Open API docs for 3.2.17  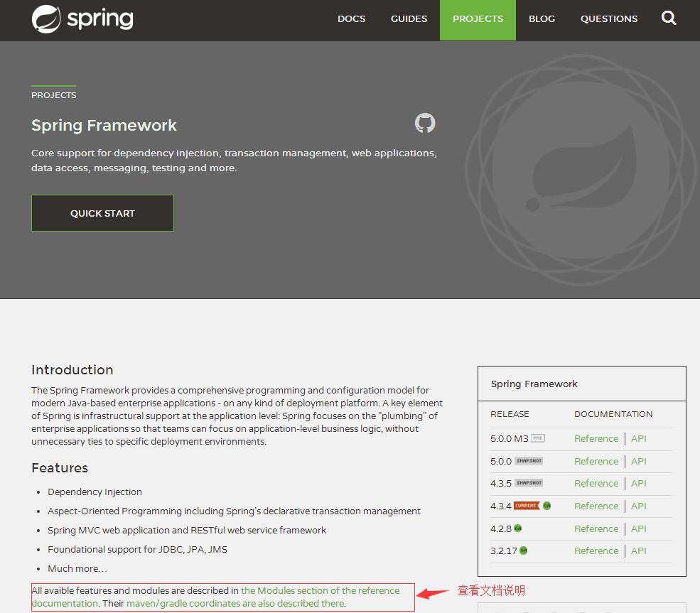pyautogui.click(x=638, y=550)
